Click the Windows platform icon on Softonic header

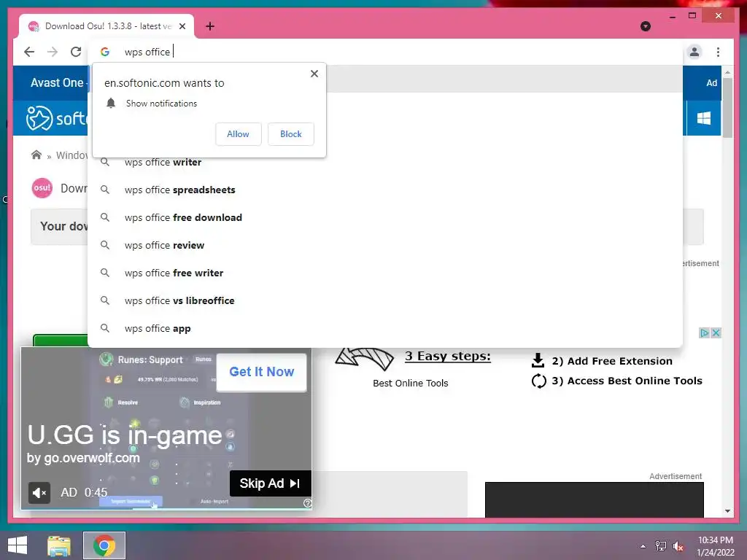704,117
